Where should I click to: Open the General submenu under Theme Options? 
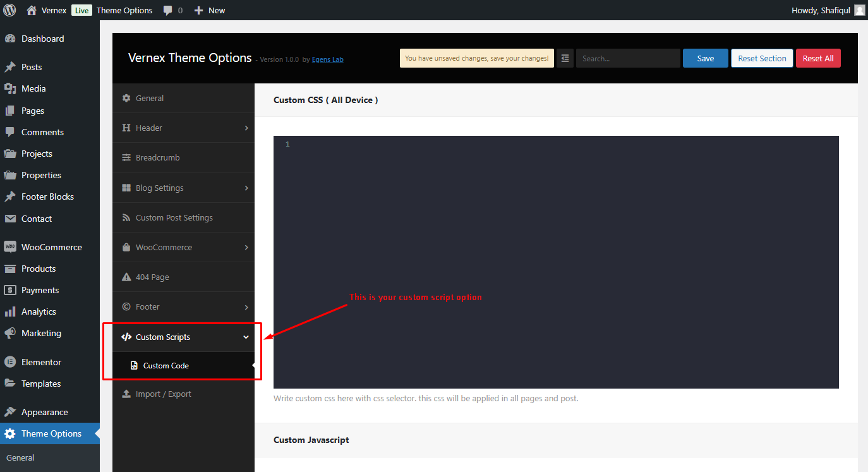click(20, 457)
